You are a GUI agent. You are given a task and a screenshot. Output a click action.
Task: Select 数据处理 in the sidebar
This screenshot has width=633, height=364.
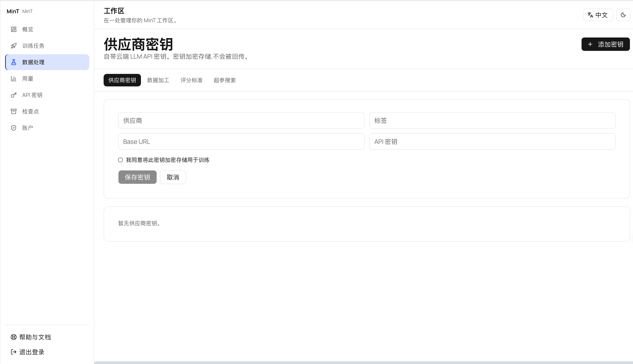pos(47,62)
